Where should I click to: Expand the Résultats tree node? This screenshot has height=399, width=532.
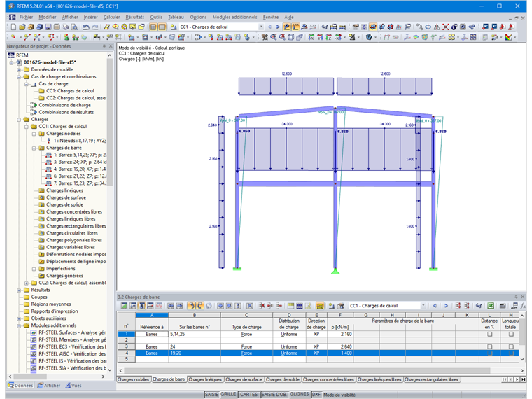[x=19, y=290]
